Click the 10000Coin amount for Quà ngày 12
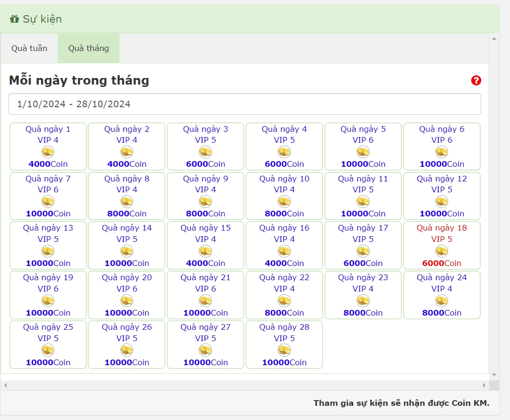Screen dimensions: 510x420 point(442,214)
